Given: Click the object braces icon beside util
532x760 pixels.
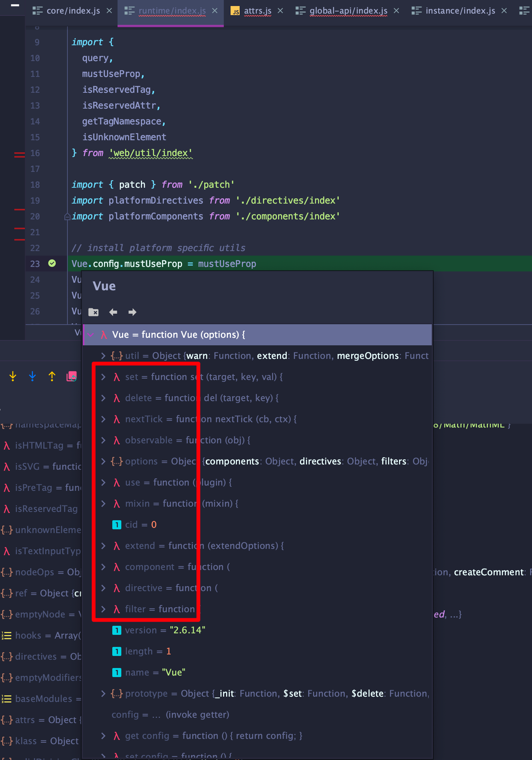Looking at the screenshot, I should coord(117,356).
